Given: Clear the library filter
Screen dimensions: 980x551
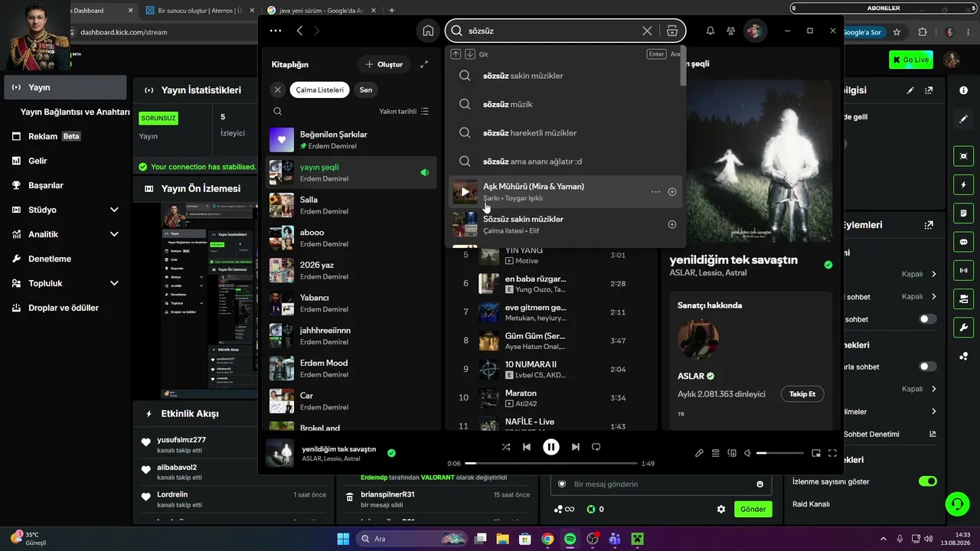Looking at the screenshot, I should [278, 90].
